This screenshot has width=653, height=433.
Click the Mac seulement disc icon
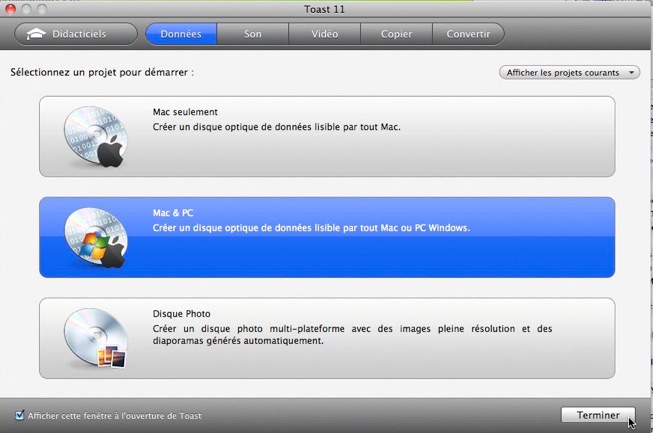click(95, 137)
